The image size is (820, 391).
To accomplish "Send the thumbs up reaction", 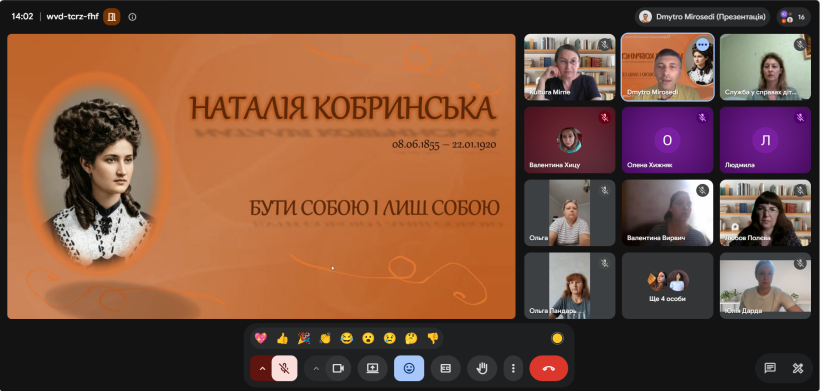I will [282, 338].
